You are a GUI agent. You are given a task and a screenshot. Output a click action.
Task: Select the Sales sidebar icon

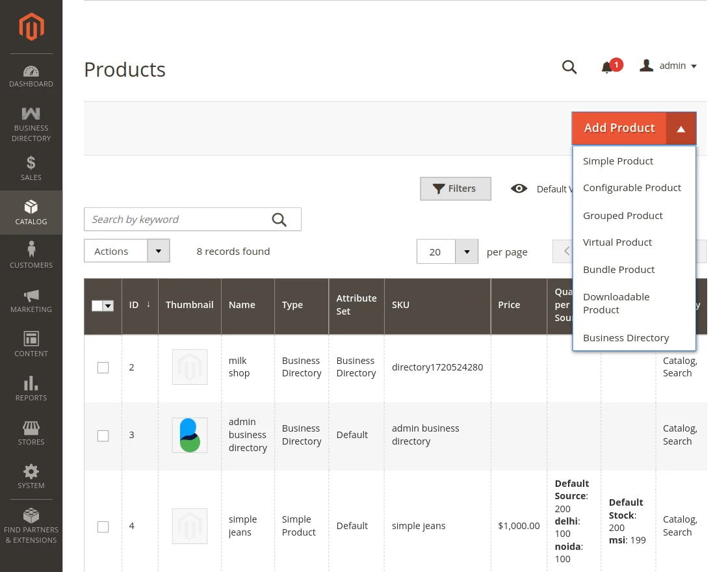click(31, 168)
